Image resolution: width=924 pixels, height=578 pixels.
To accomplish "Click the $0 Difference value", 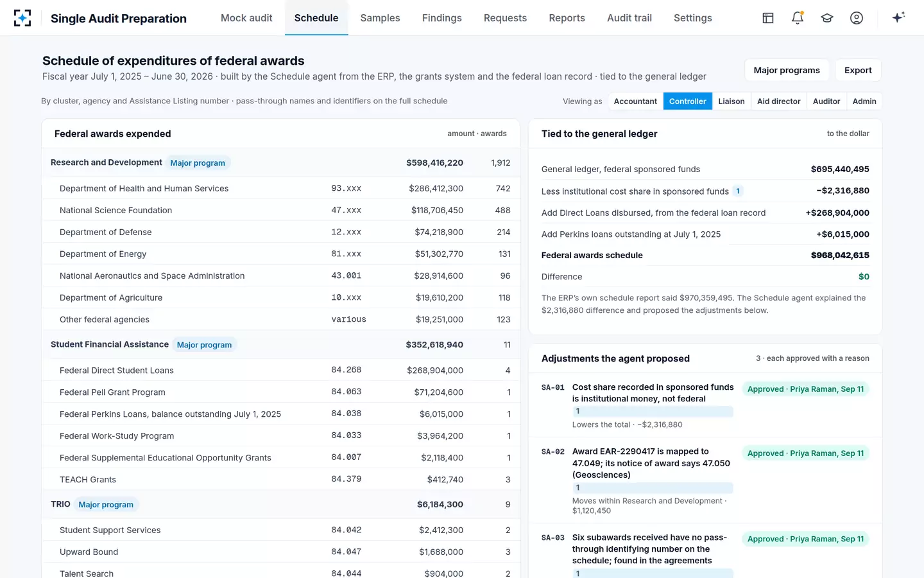I will 864,277.
